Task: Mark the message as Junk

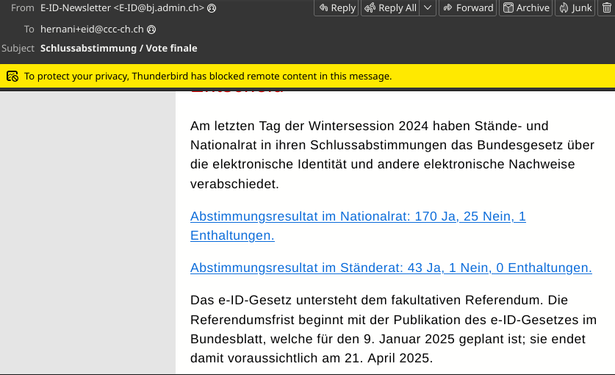Action: click(x=575, y=8)
